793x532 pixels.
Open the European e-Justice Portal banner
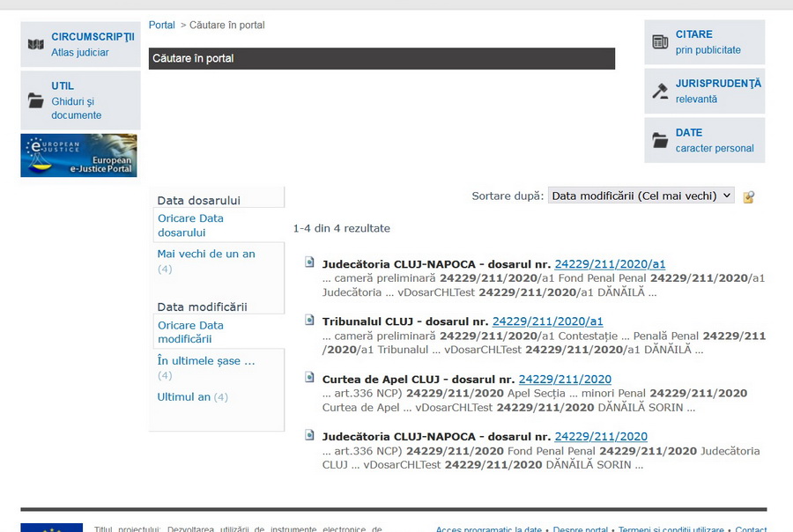(78, 155)
